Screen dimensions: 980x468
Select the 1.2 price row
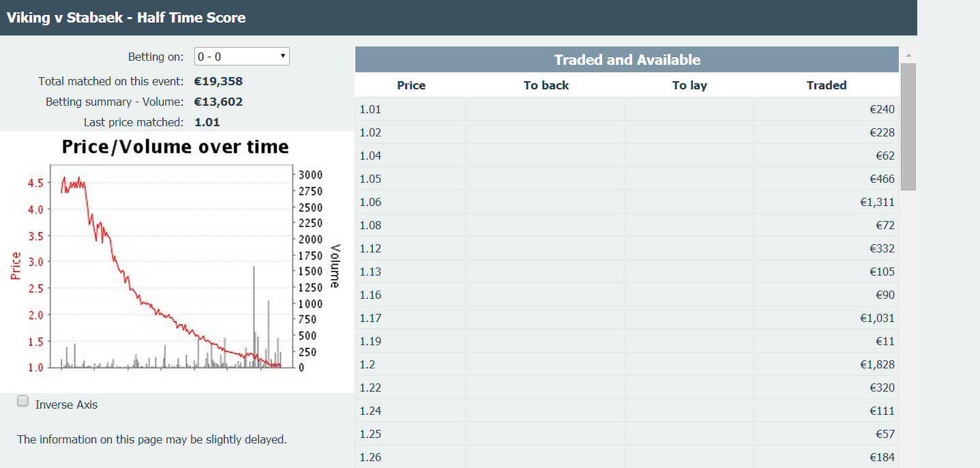pos(627,364)
